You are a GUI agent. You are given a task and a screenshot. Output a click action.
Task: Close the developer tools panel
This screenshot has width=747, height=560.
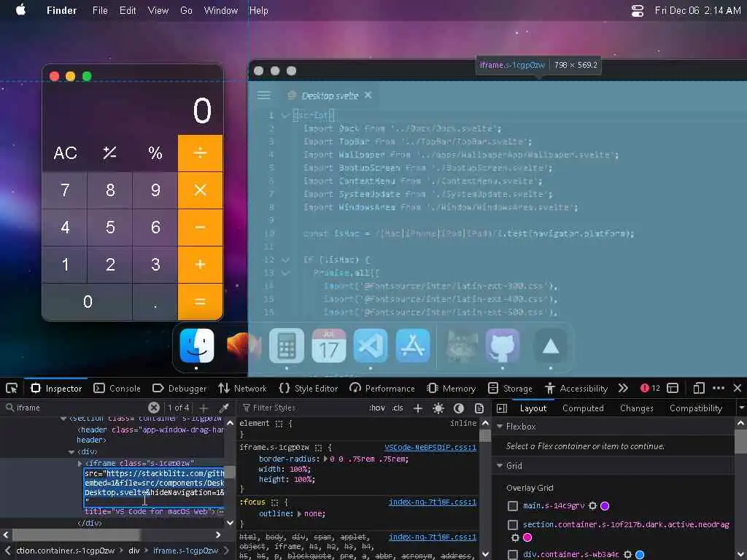(738, 388)
